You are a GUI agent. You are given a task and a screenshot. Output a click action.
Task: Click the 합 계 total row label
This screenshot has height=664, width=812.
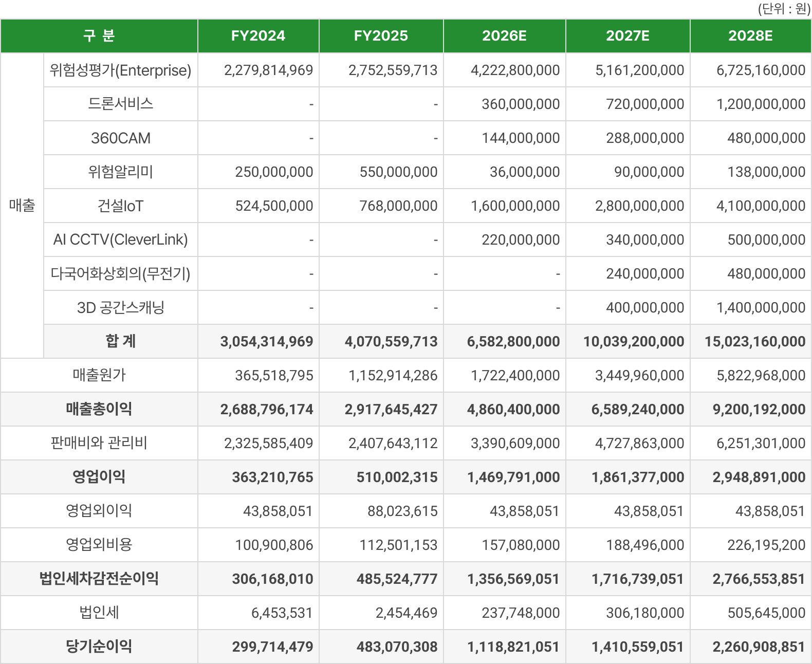point(121,341)
